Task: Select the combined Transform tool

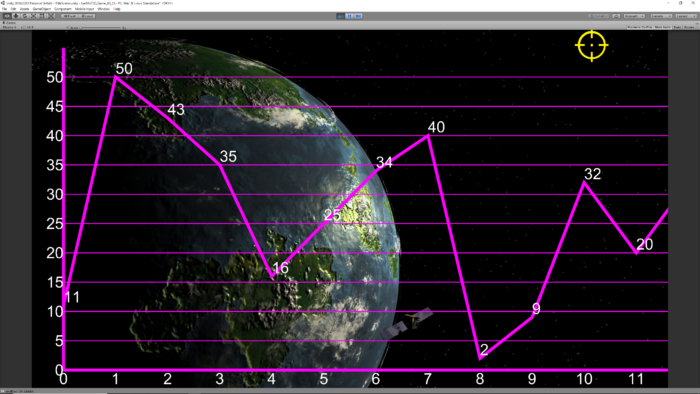Action: [x=51, y=16]
